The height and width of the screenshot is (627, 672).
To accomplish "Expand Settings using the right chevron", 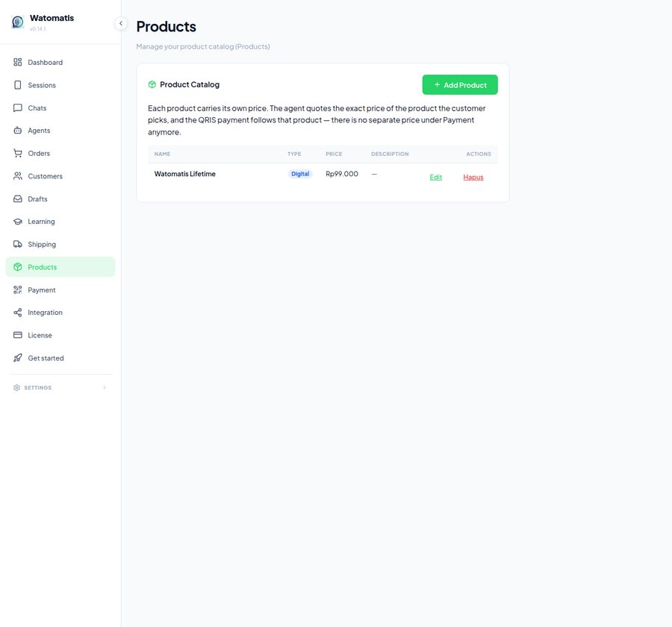I will coord(104,387).
